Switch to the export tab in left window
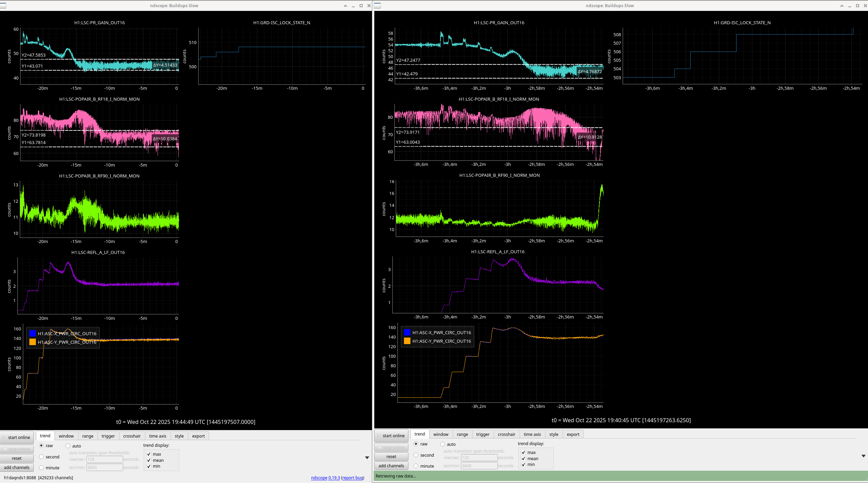868x483 pixels. coord(198,436)
